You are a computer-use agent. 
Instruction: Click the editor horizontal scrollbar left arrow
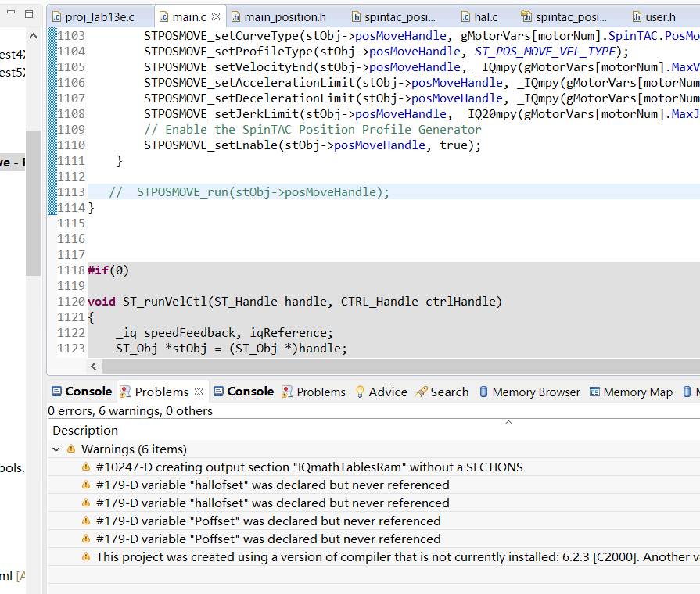coord(95,366)
